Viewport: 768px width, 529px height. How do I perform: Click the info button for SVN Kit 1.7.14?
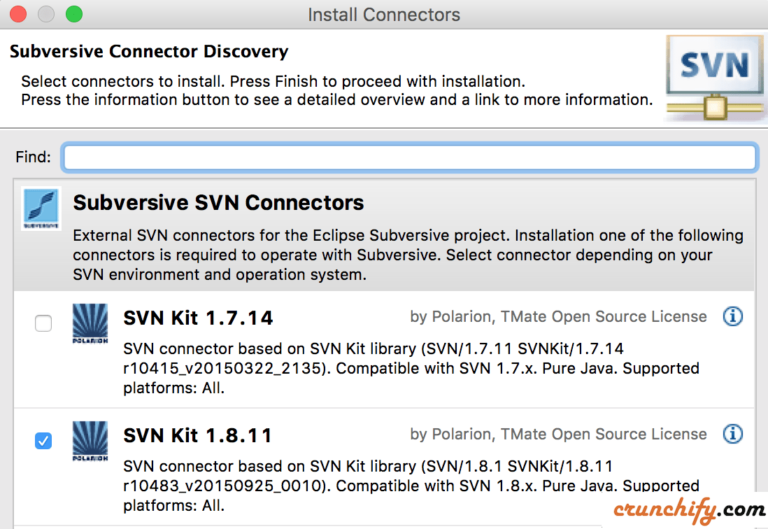pyautogui.click(x=733, y=316)
